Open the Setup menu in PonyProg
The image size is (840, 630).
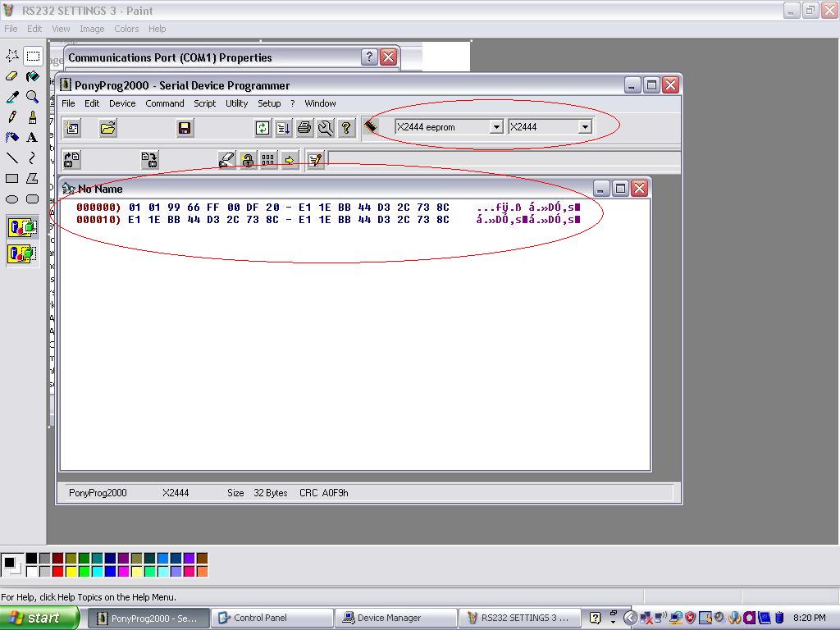point(269,103)
